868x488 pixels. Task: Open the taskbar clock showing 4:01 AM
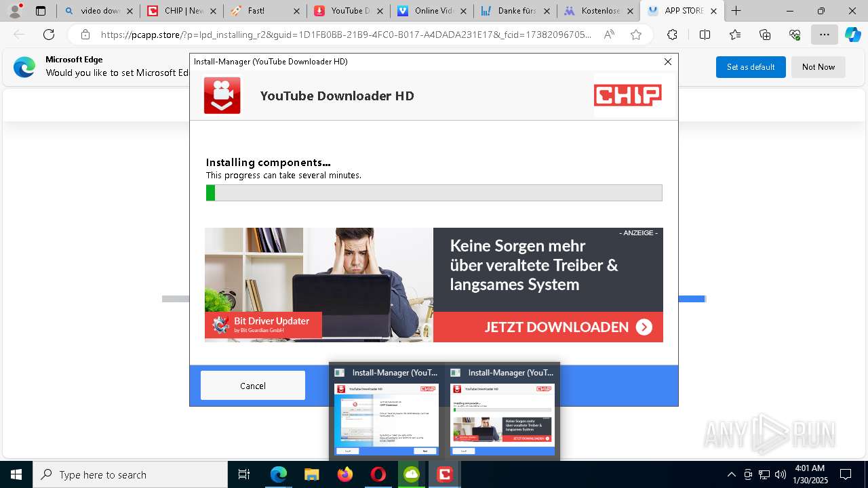pyautogui.click(x=810, y=474)
